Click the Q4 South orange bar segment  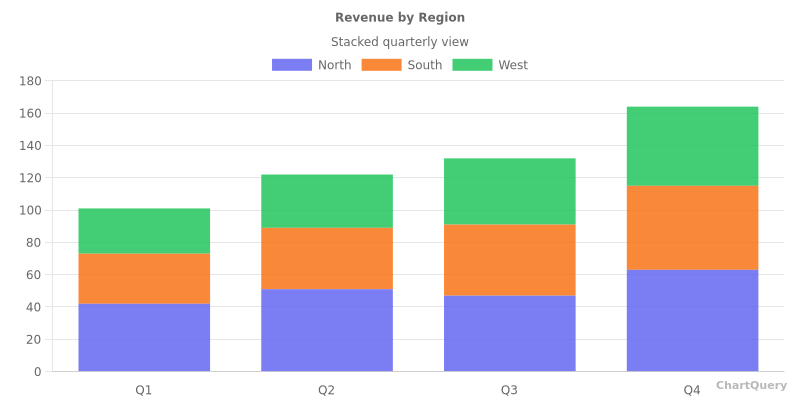[692, 227]
